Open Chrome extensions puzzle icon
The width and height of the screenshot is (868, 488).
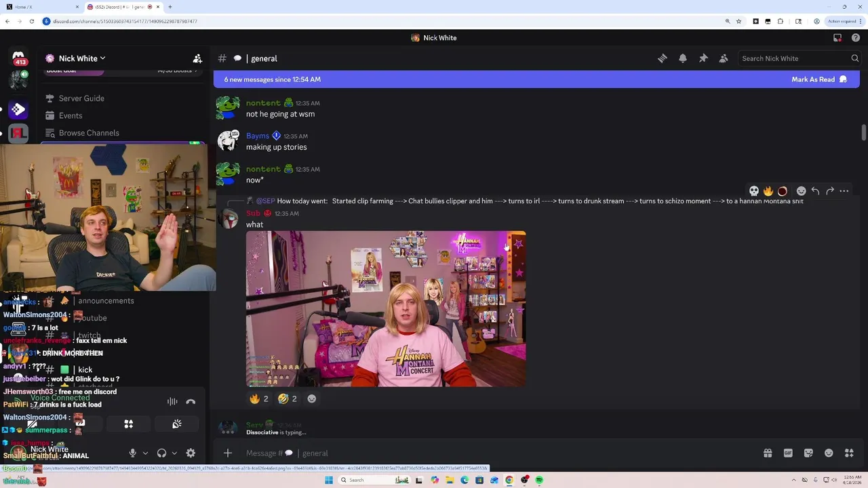(781, 21)
